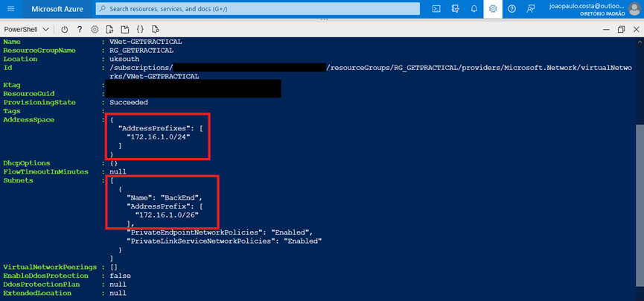Open the Azure portal hamburger menu

pos(11,9)
